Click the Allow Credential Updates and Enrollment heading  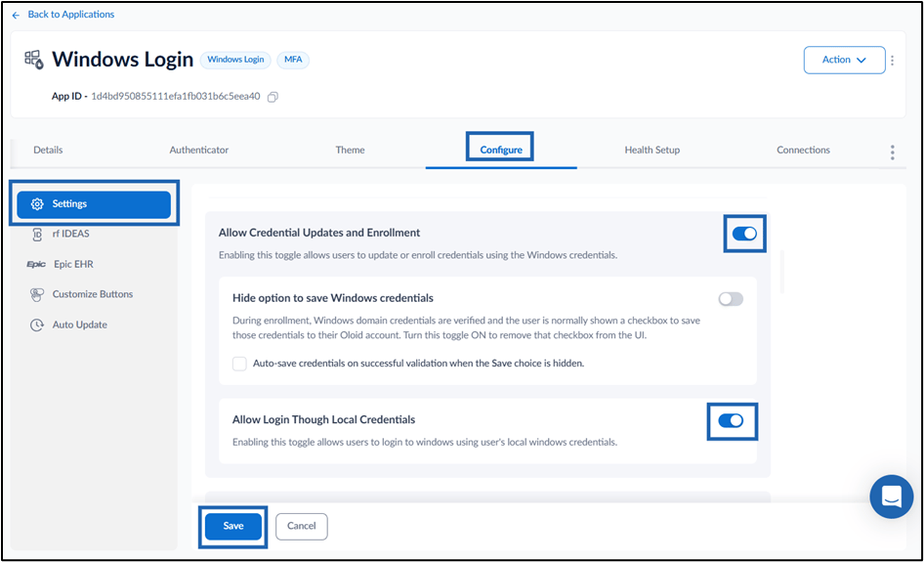click(x=319, y=233)
